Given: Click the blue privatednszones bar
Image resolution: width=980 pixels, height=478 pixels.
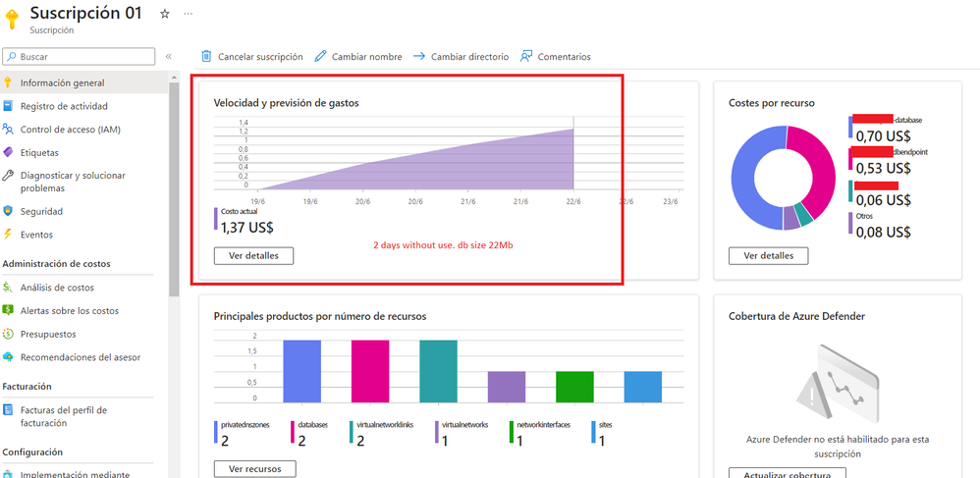Looking at the screenshot, I should click(301, 371).
